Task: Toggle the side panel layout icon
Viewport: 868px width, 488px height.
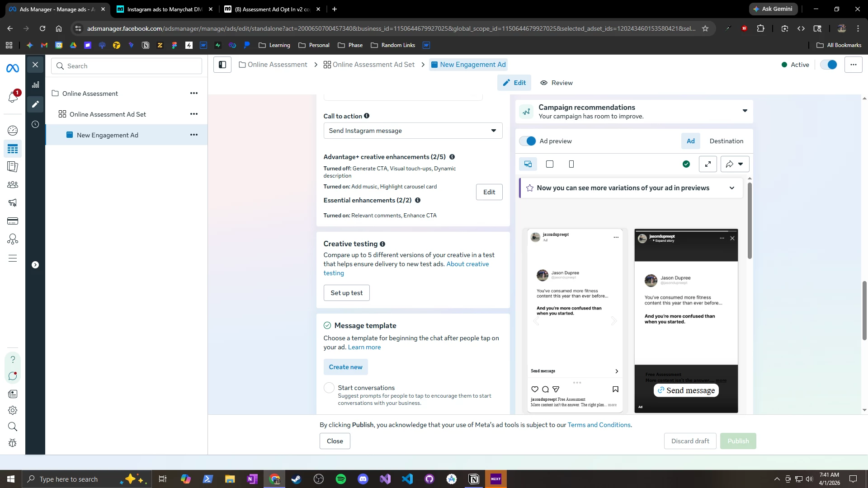Action: [222, 65]
